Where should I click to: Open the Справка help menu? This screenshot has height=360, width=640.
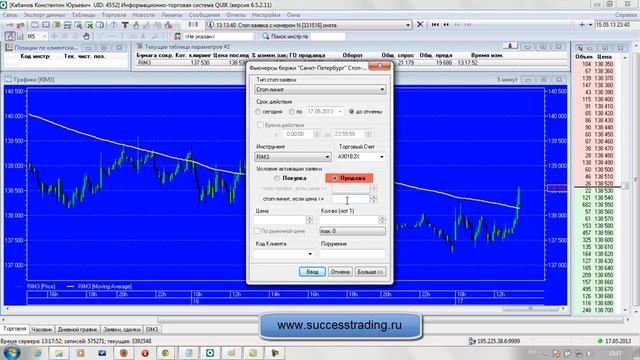click(625, 15)
